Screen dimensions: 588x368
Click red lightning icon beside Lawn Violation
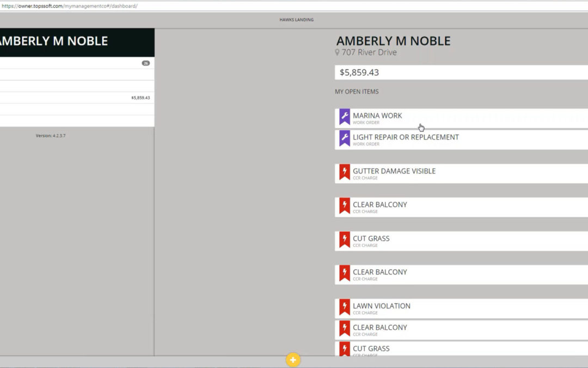(x=344, y=307)
